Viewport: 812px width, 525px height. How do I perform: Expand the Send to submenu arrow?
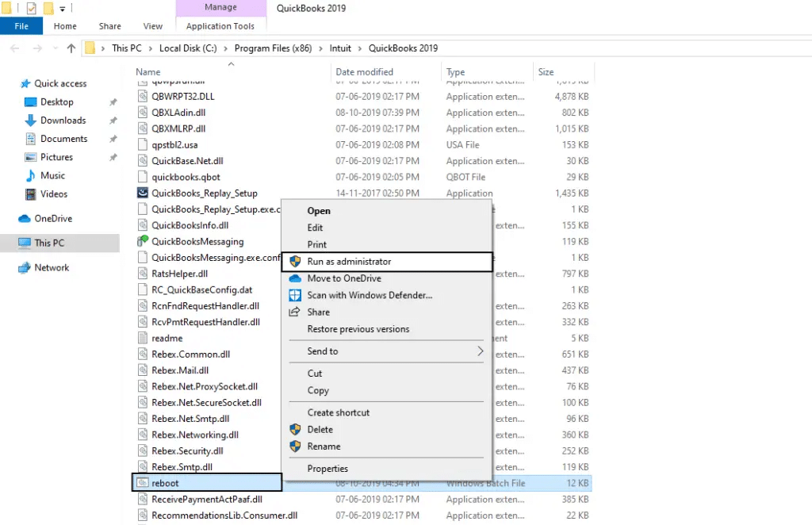tap(481, 351)
